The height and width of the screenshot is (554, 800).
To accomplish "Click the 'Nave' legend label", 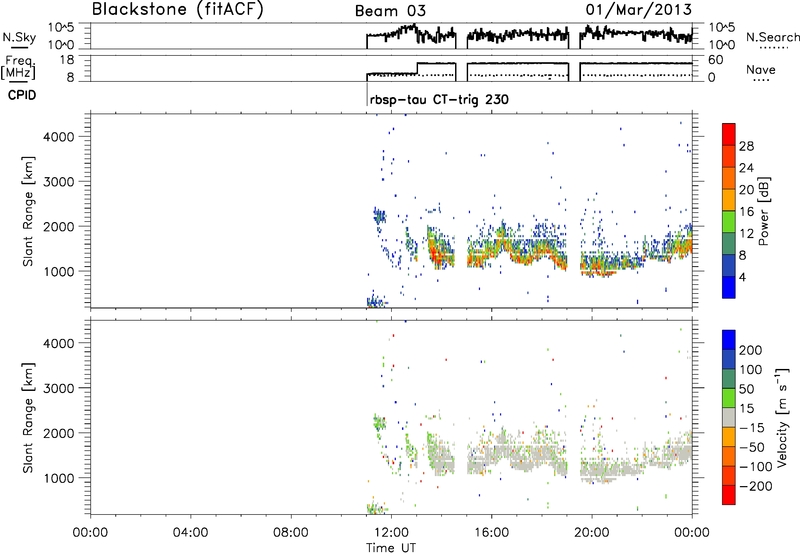I will point(760,69).
